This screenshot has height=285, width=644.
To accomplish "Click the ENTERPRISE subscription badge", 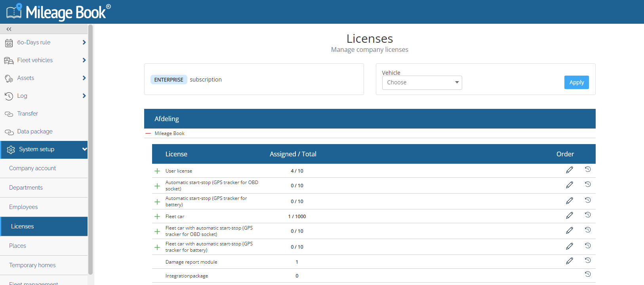I will click(x=169, y=80).
